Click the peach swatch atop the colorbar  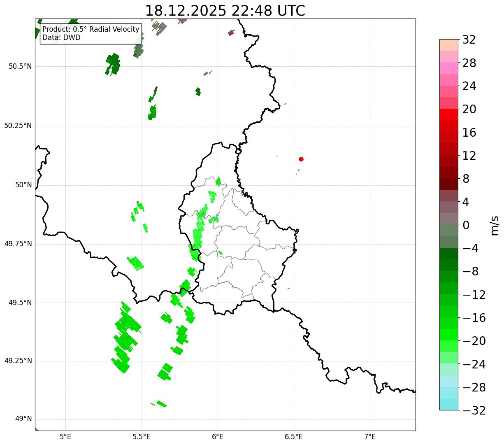449,45
